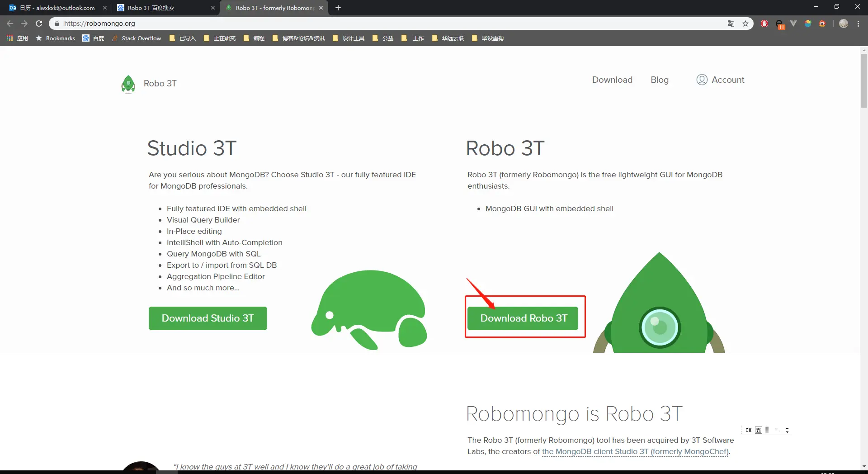The height and width of the screenshot is (474, 868).
Task: Click the colorful round extension icon
Action: 808,24
